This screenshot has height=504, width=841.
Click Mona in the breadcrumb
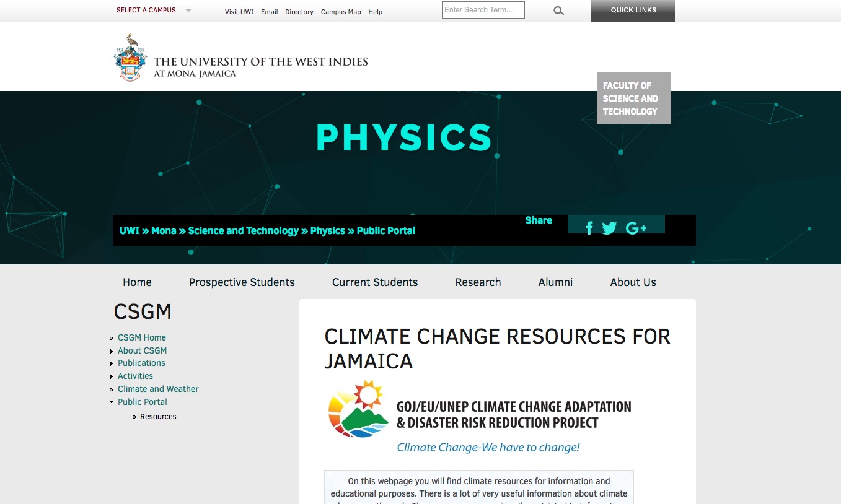tap(164, 230)
